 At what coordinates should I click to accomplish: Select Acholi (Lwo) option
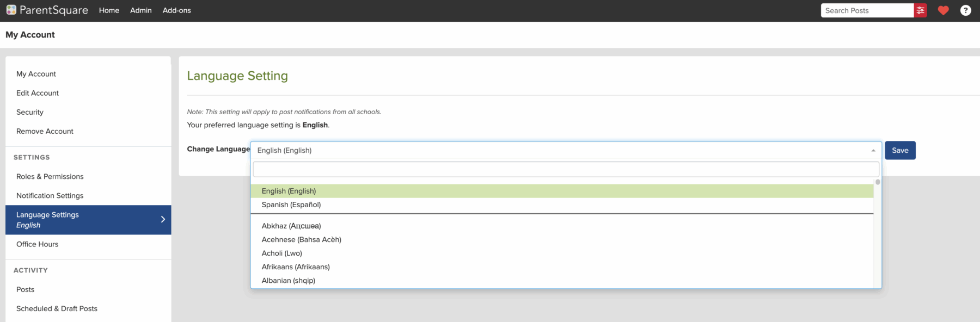[562, 253]
